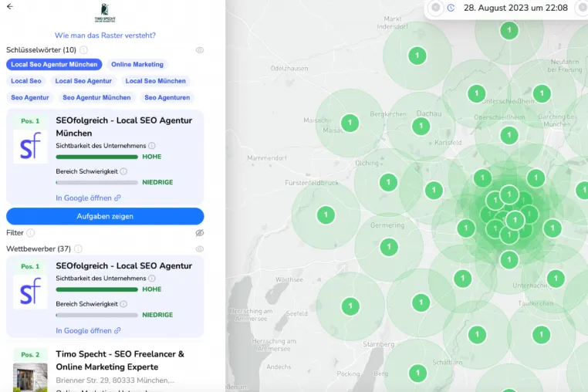This screenshot has height=392, width=588.
Task: Click green visibility bar in Wettbewerber SEOfolgreich card
Action: (96, 289)
